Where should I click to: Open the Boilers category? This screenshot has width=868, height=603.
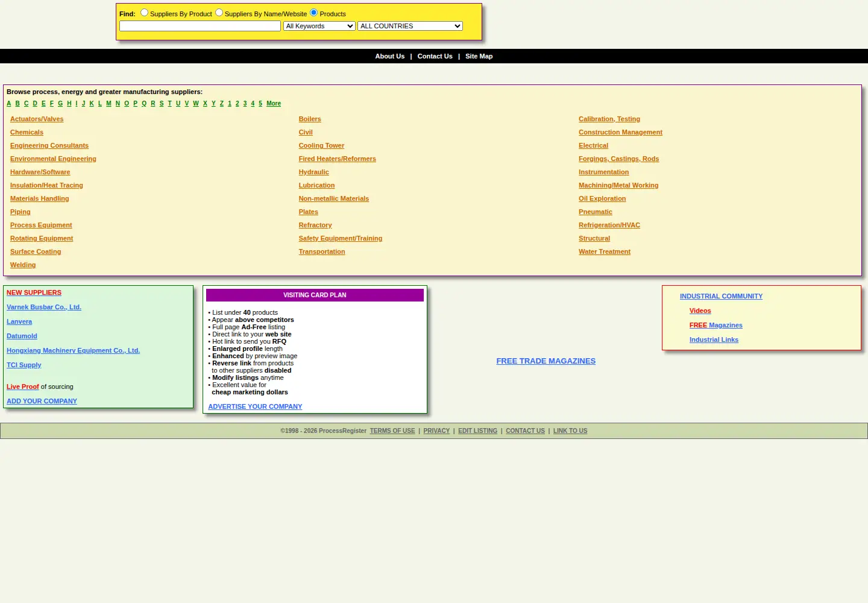coord(310,119)
